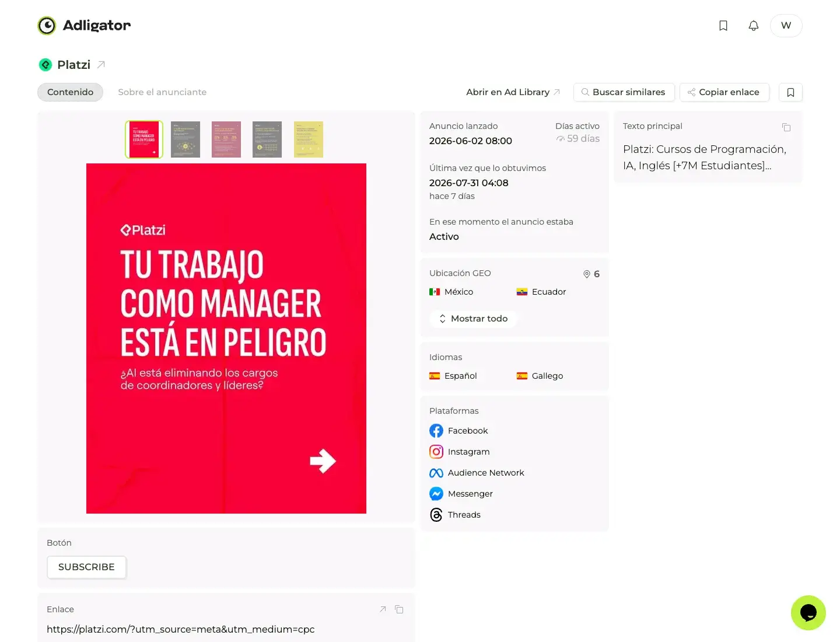840x642 pixels.
Task: Click the launch date 2026-06-02 08:00
Action: pos(471,141)
